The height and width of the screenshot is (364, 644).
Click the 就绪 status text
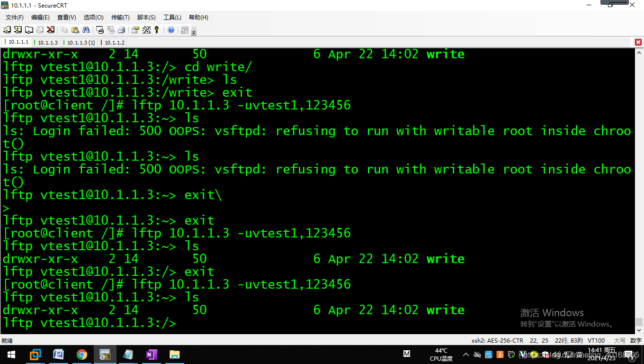[x=7, y=341]
